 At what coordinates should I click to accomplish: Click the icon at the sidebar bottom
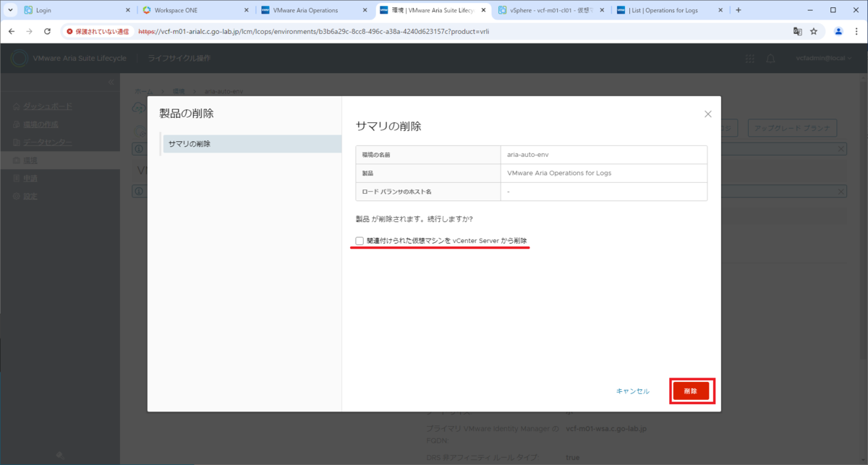coord(59,456)
